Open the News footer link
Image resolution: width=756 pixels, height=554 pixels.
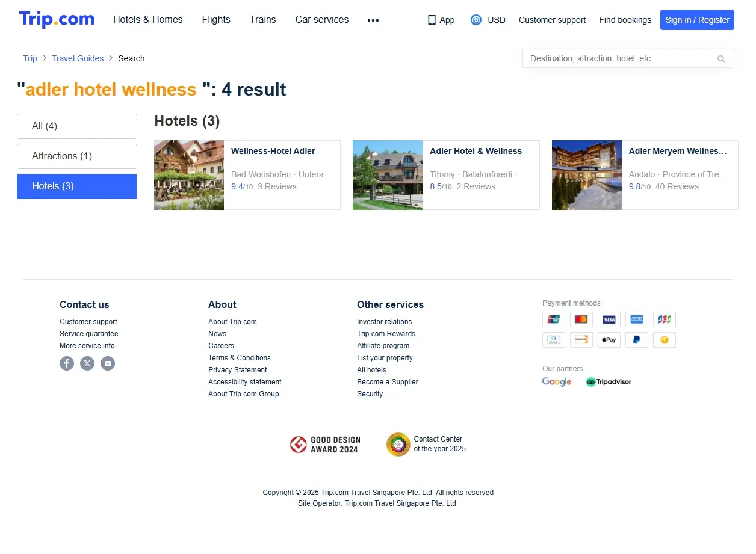pos(217,334)
